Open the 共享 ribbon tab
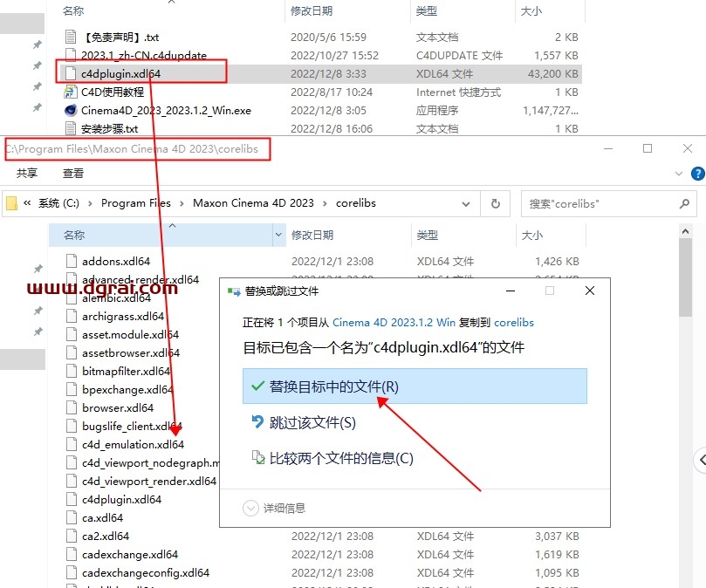Image resolution: width=706 pixels, height=588 pixels. tap(27, 174)
